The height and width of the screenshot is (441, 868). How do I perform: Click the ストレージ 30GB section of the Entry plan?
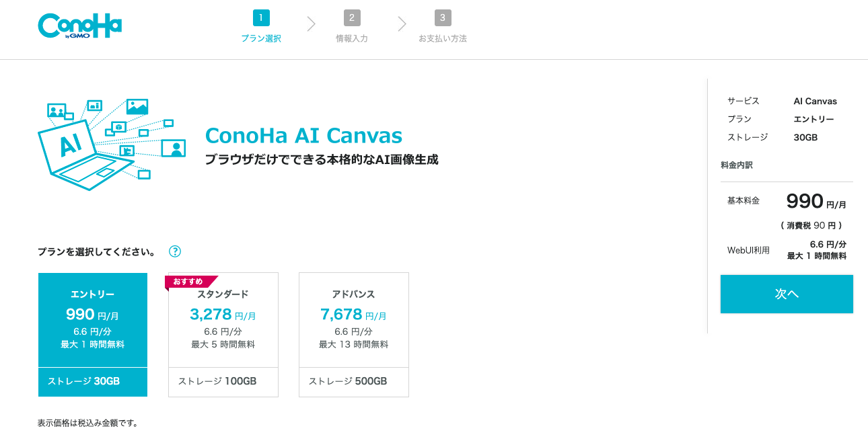[x=93, y=382]
